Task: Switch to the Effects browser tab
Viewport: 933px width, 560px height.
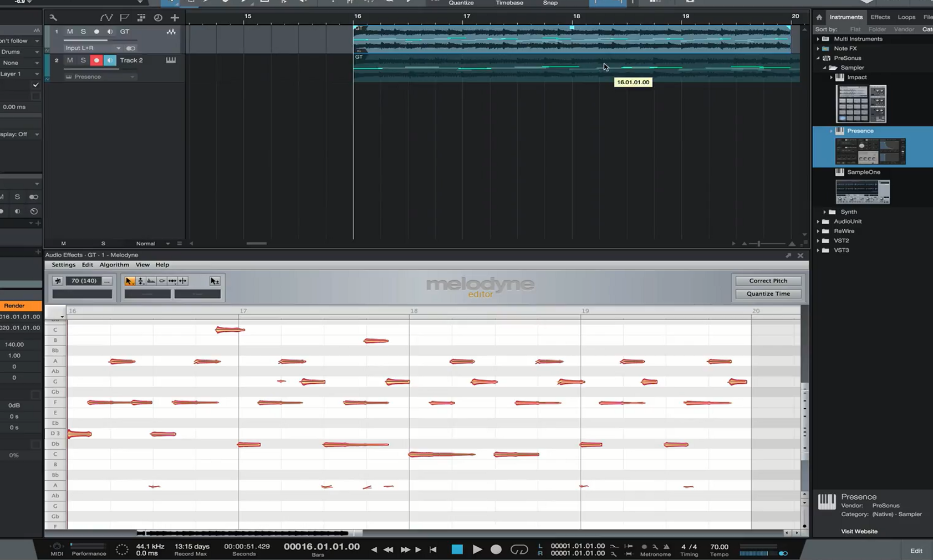Action: click(x=880, y=17)
